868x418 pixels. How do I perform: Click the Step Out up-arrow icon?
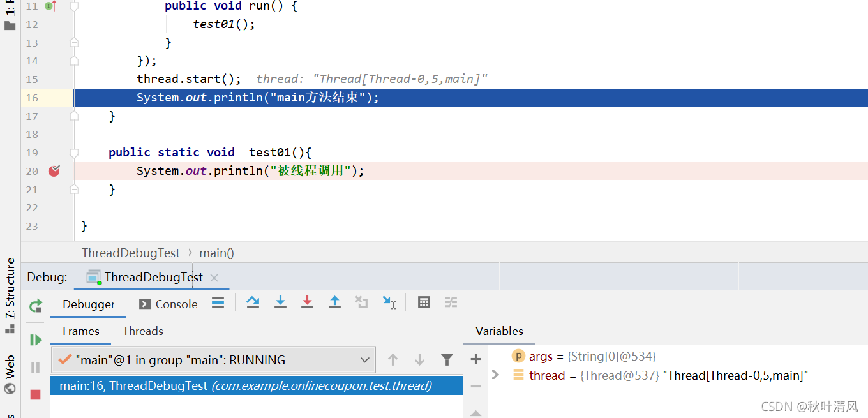[334, 302]
